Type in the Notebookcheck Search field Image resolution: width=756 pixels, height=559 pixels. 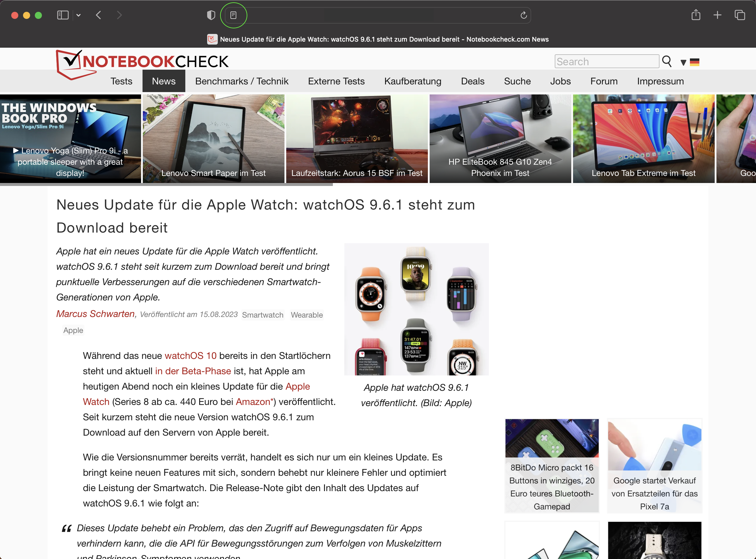[x=606, y=62]
